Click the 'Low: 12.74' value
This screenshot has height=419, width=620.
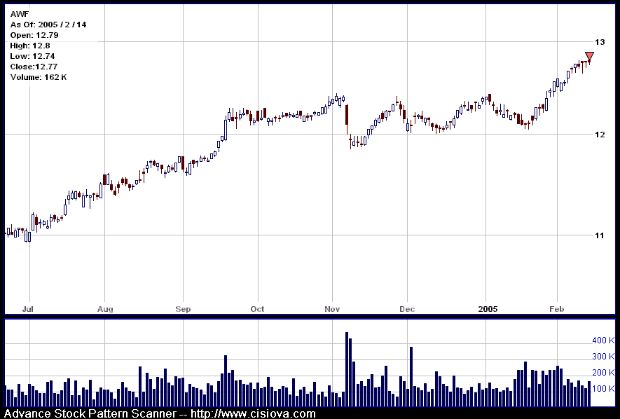(x=32, y=56)
